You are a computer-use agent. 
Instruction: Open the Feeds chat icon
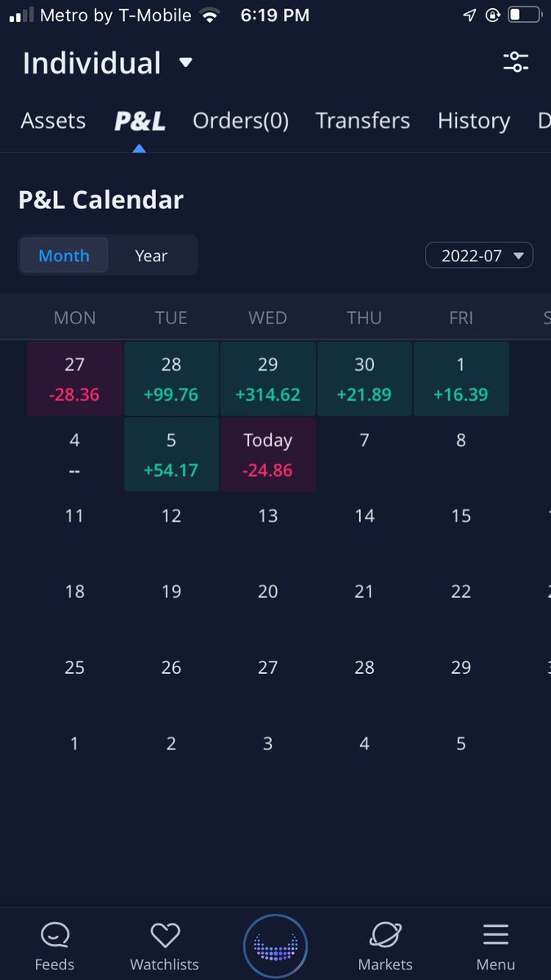click(x=55, y=934)
